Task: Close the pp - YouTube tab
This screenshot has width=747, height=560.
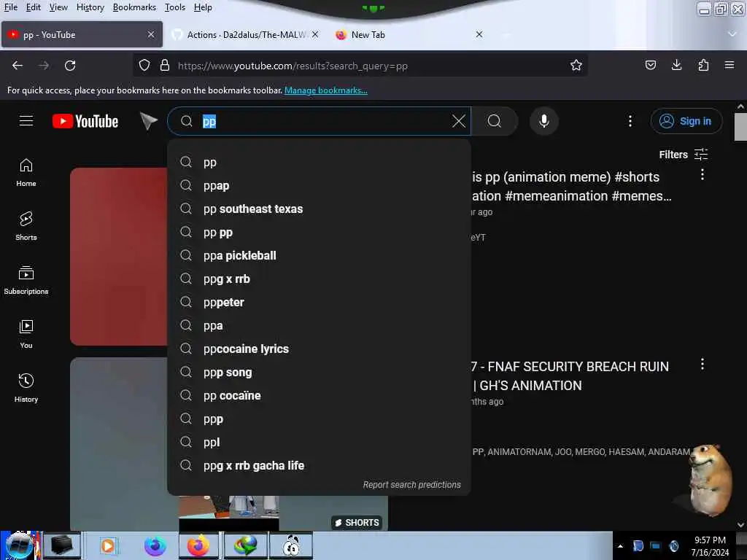Action: pos(151,34)
